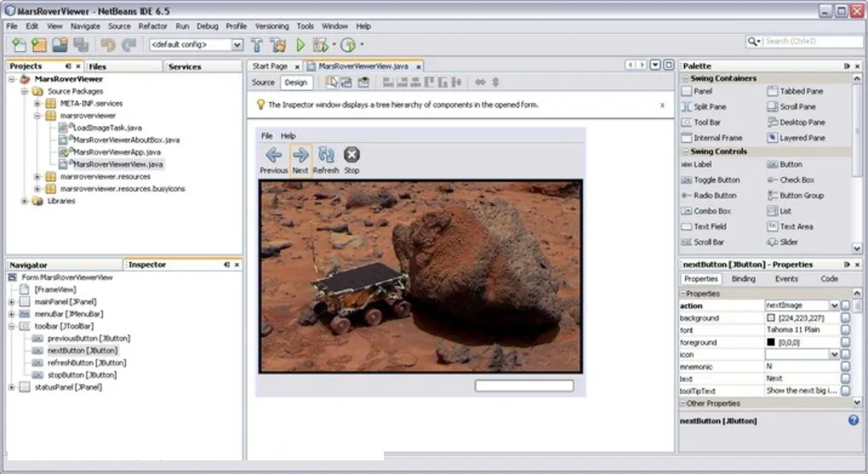
Task: Select the Slider component in Palette
Action: pos(789,243)
